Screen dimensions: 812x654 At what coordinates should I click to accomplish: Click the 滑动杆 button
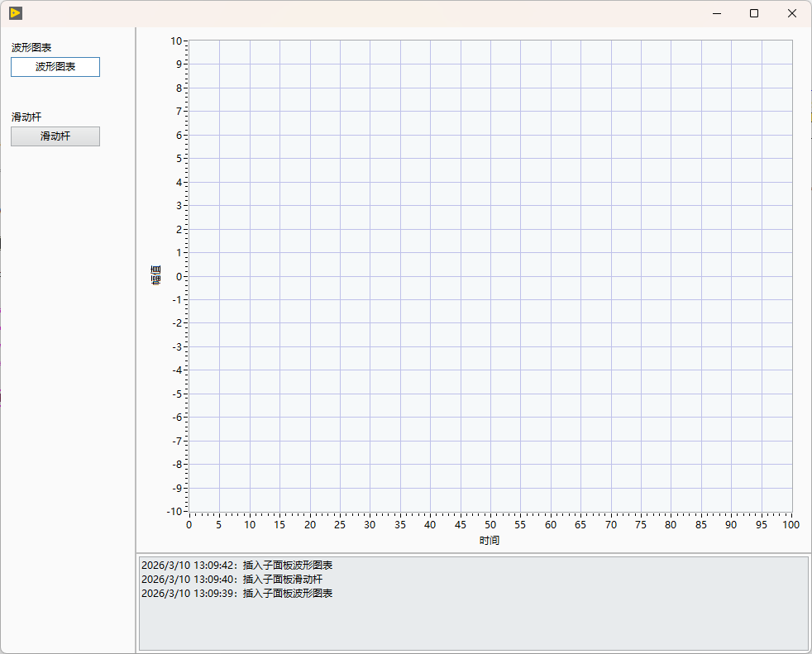(55, 136)
